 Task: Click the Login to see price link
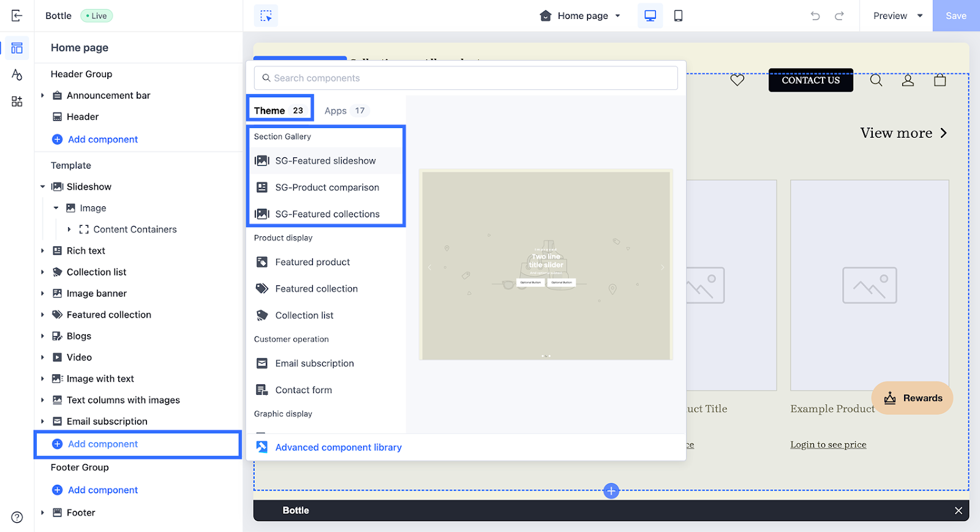coord(828,444)
